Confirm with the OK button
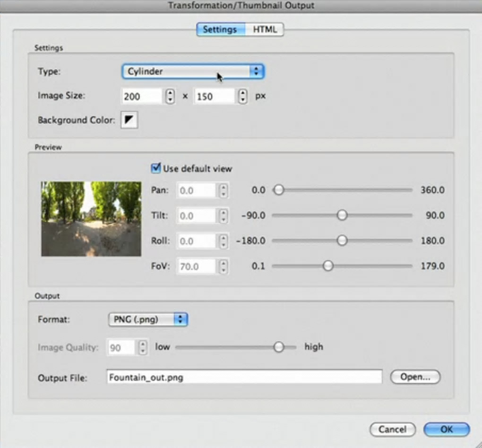The height and width of the screenshot is (448, 482). point(447,429)
